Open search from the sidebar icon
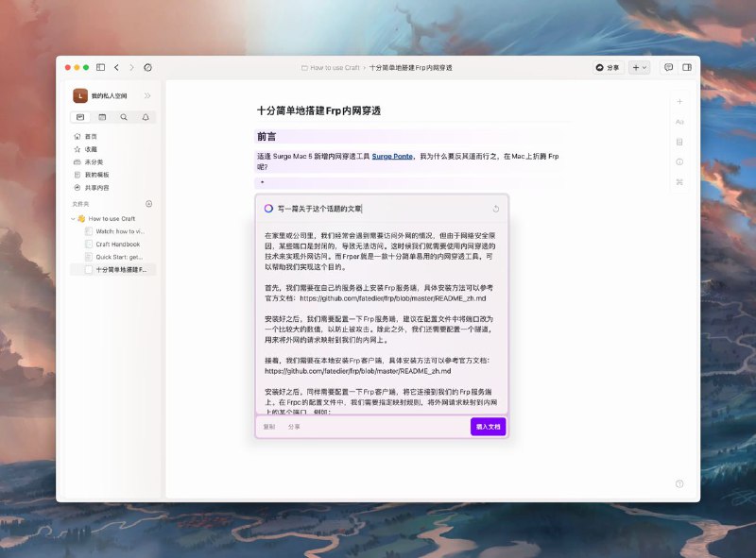756x558 pixels. click(x=123, y=117)
